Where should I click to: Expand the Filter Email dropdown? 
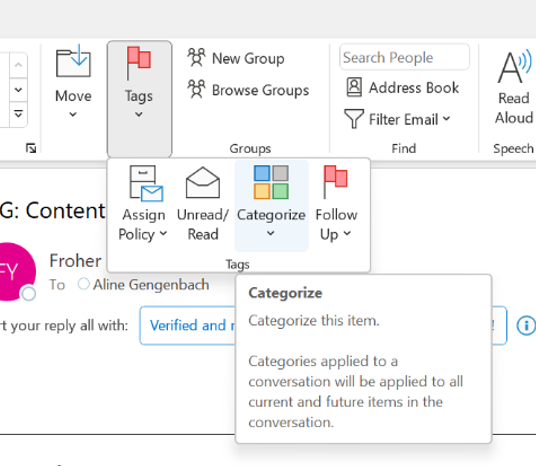coord(397,119)
